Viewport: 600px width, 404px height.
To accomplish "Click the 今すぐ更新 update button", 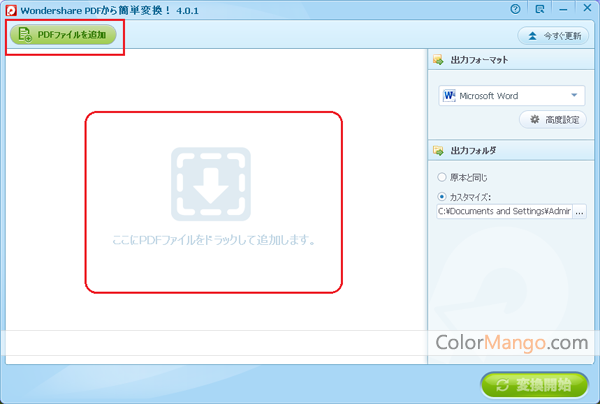I will point(553,36).
